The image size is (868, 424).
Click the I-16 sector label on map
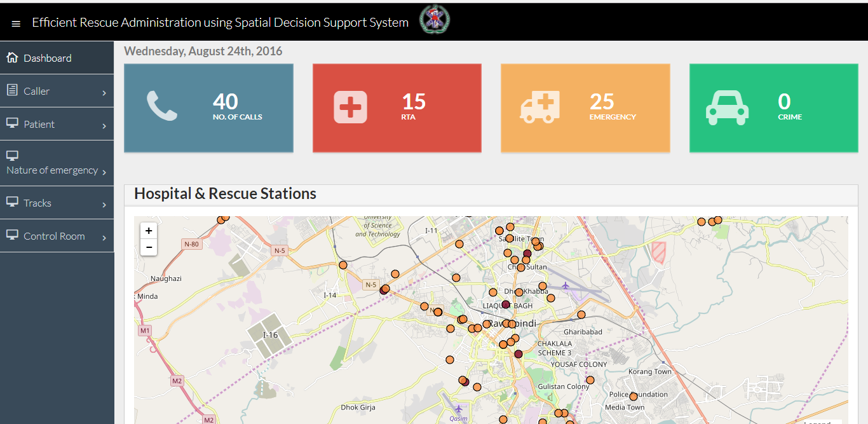271,335
